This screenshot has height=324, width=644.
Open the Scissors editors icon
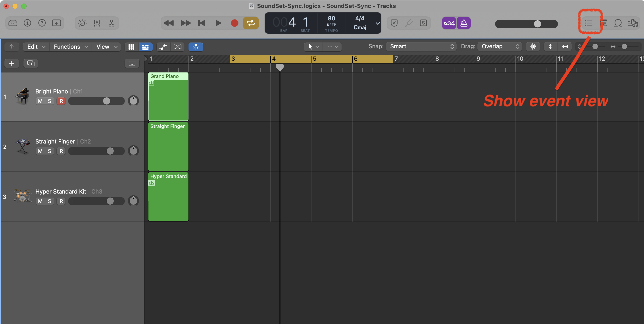[x=111, y=23]
